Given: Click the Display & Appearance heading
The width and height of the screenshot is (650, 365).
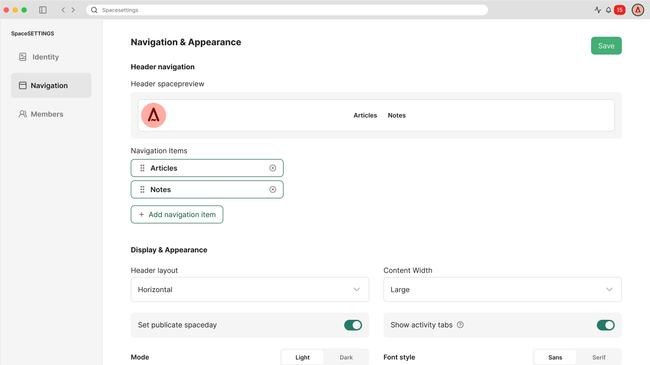Looking at the screenshot, I should [169, 250].
